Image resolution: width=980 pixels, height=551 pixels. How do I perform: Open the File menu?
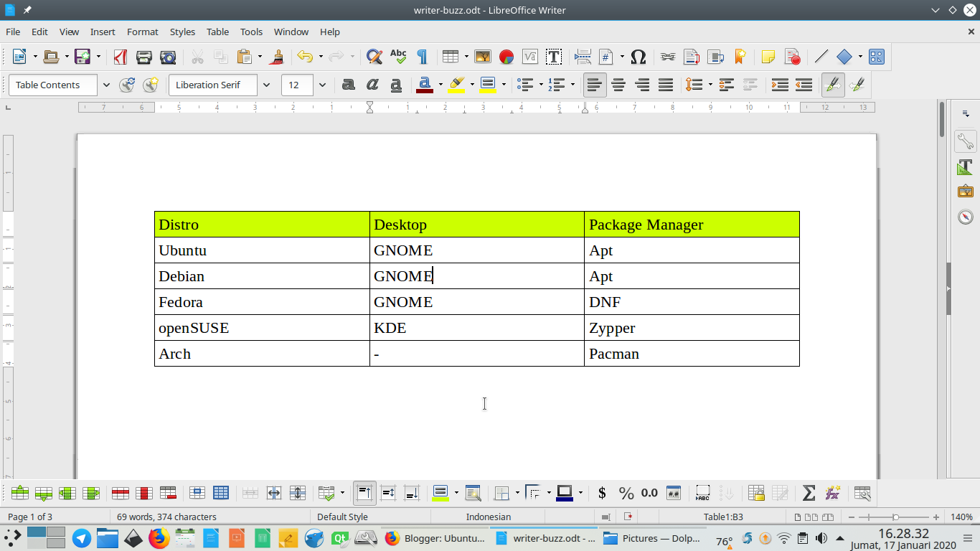(x=13, y=32)
